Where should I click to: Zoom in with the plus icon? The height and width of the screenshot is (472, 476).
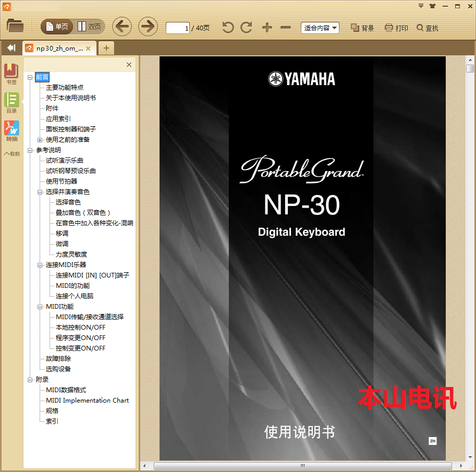pos(267,28)
